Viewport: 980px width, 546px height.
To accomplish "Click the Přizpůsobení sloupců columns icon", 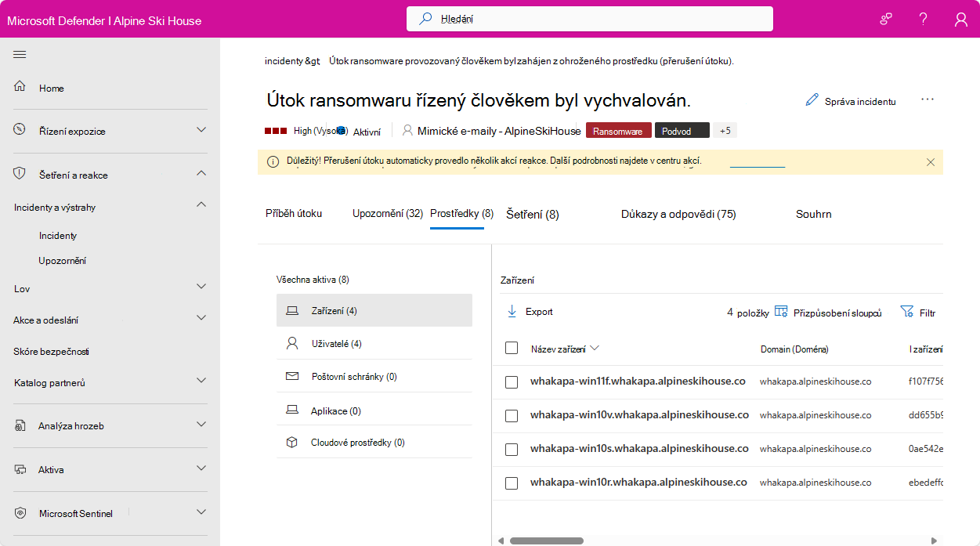I will tap(781, 312).
